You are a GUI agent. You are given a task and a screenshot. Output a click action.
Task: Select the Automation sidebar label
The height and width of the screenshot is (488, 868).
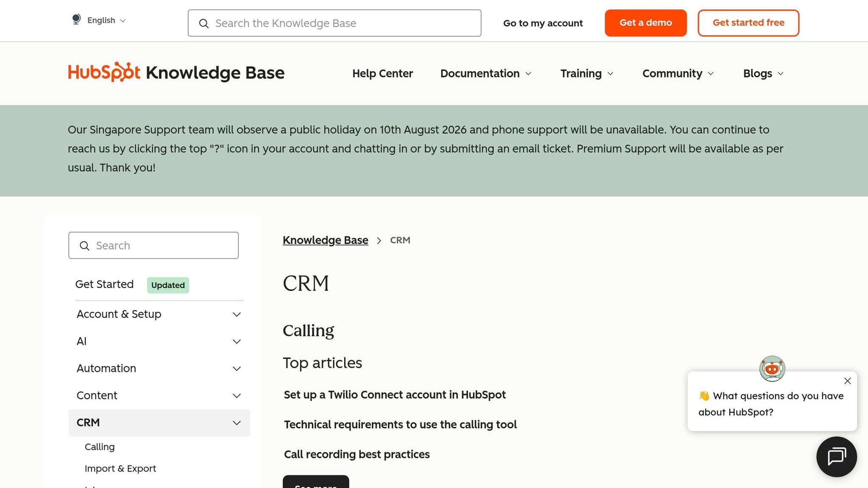(x=106, y=369)
